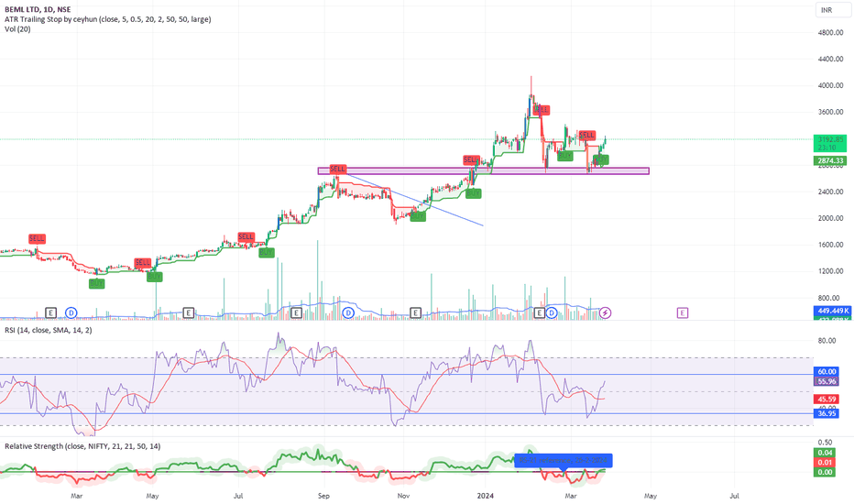Click the 2024 label on the time axis
854x504 pixels.
tap(485, 496)
